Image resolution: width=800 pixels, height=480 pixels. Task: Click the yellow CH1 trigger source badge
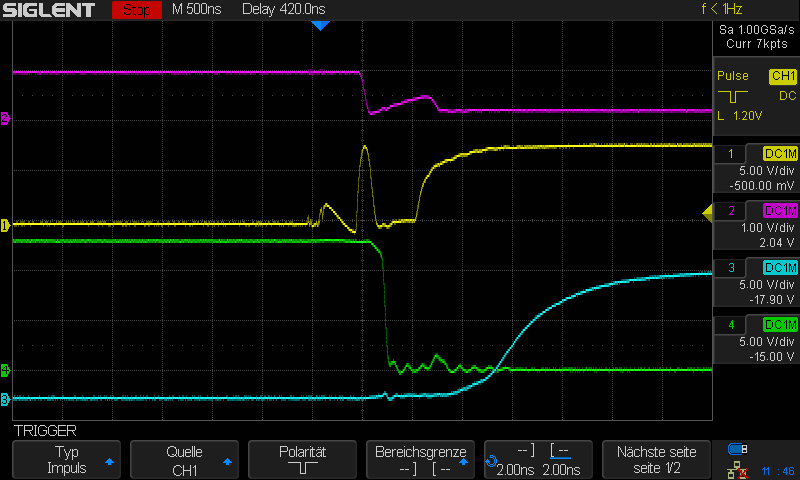coord(783,76)
